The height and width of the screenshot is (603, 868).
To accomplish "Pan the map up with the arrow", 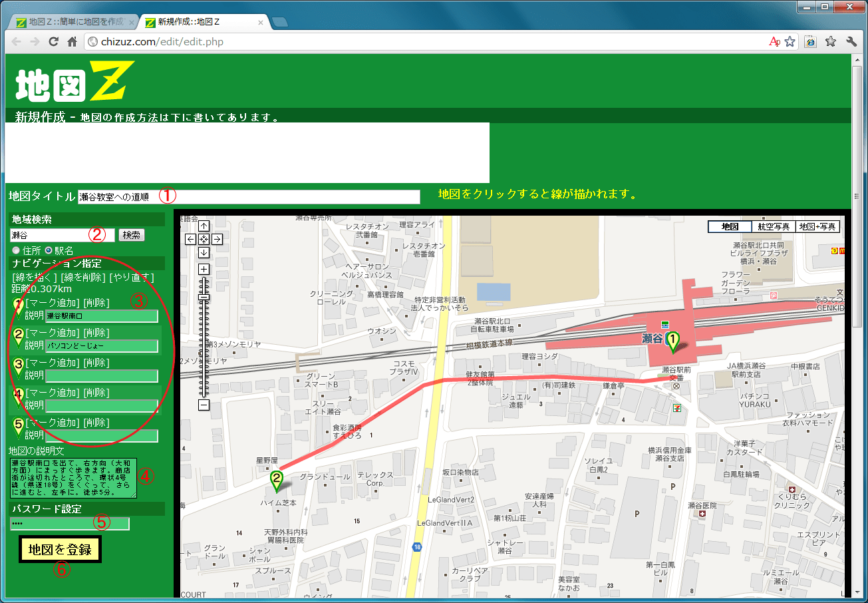I will 204,226.
